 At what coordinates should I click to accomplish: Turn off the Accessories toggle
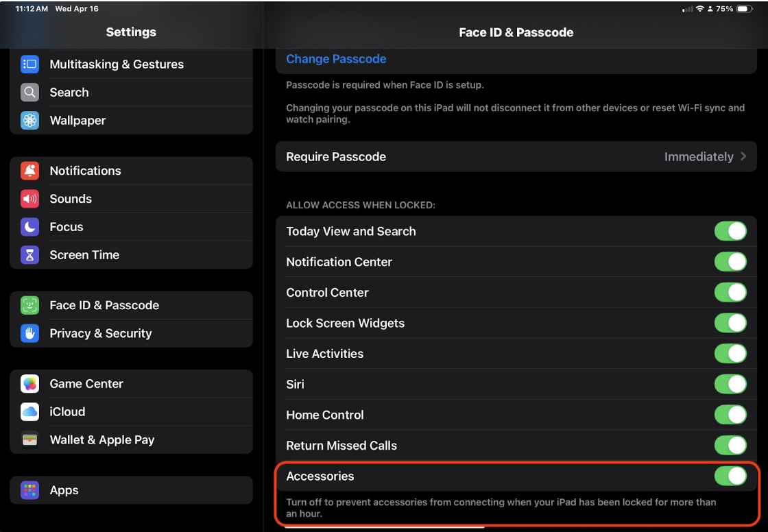[x=730, y=476]
